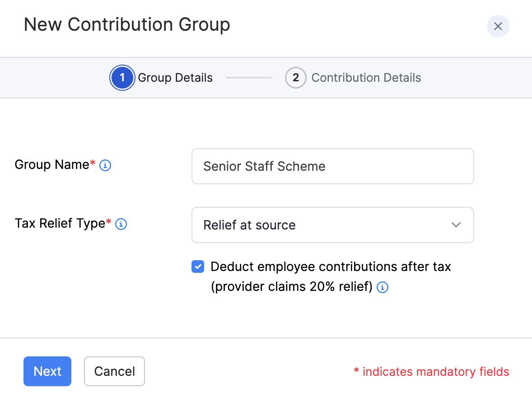532x402 pixels.
Task: Cancel creating the contribution group
Action: (x=114, y=371)
